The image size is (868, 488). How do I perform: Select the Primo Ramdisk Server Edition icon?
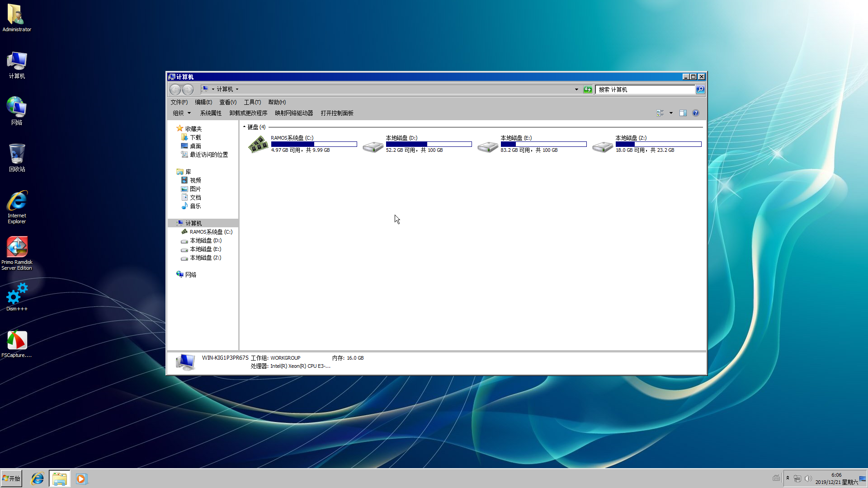pyautogui.click(x=17, y=253)
